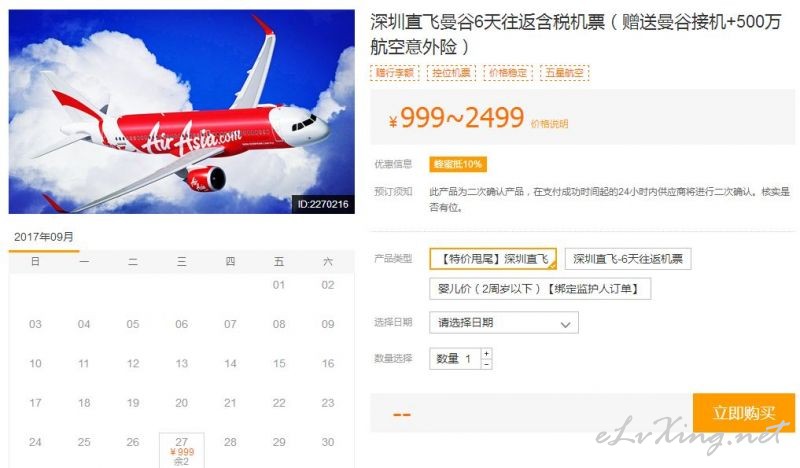Click calendar date 15

(x=279, y=363)
